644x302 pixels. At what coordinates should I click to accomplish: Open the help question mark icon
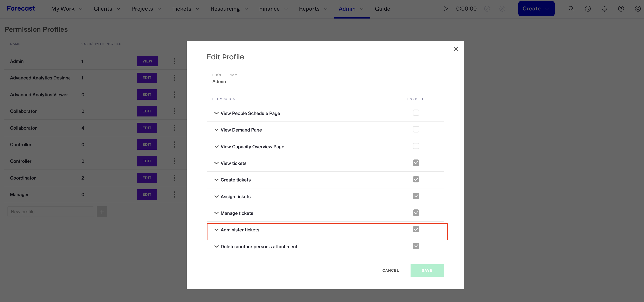point(621,9)
